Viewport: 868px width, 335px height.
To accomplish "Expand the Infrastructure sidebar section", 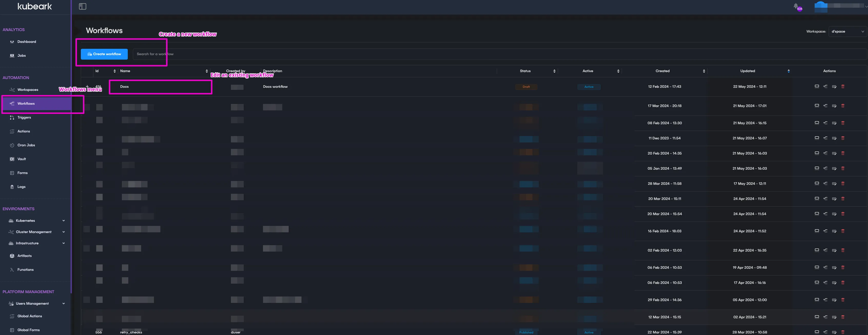I will pos(63,243).
